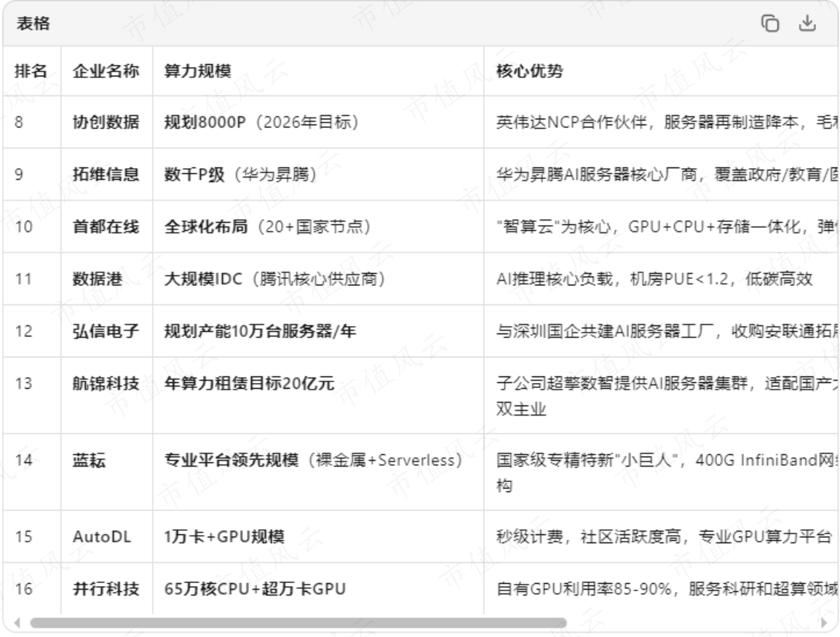
Task: Click the company name 蓝耘
Action: click(x=90, y=459)
